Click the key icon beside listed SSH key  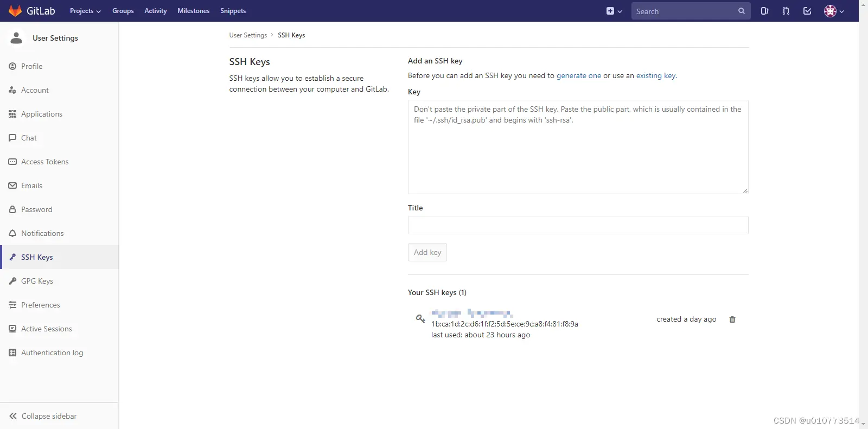tap(420, 318)
